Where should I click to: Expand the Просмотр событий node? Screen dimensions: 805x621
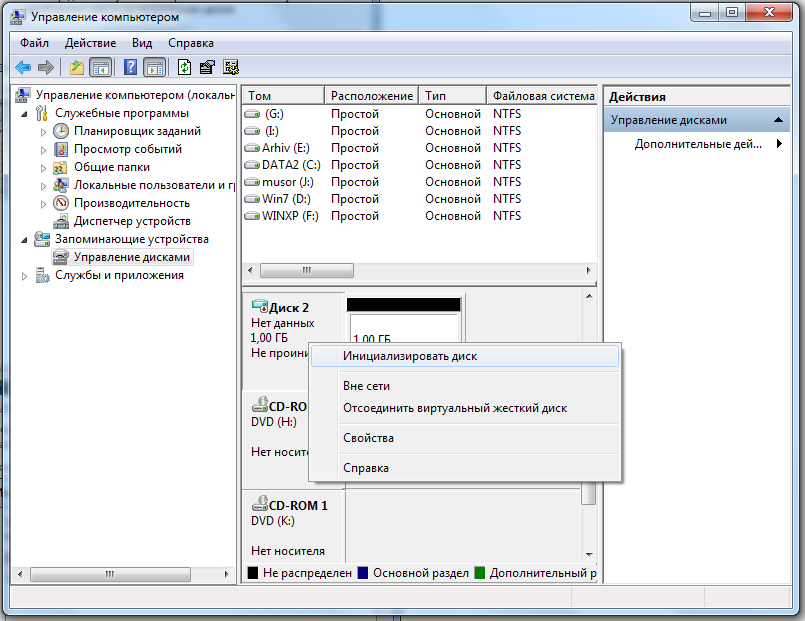pos(44,150)
